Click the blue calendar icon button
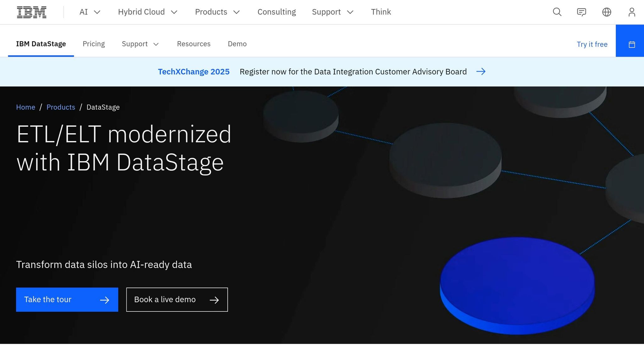The width and height of the screenshot is (644, 362). [x=630, y=41]
